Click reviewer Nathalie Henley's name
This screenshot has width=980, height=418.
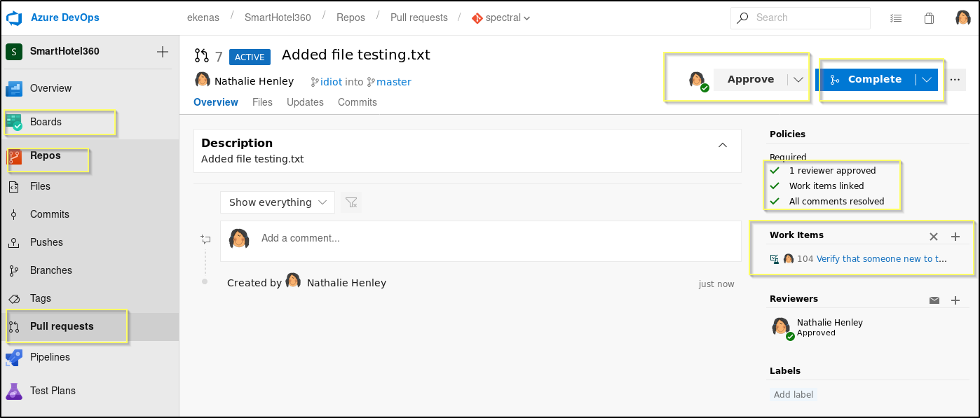click(x=830, y=323)
